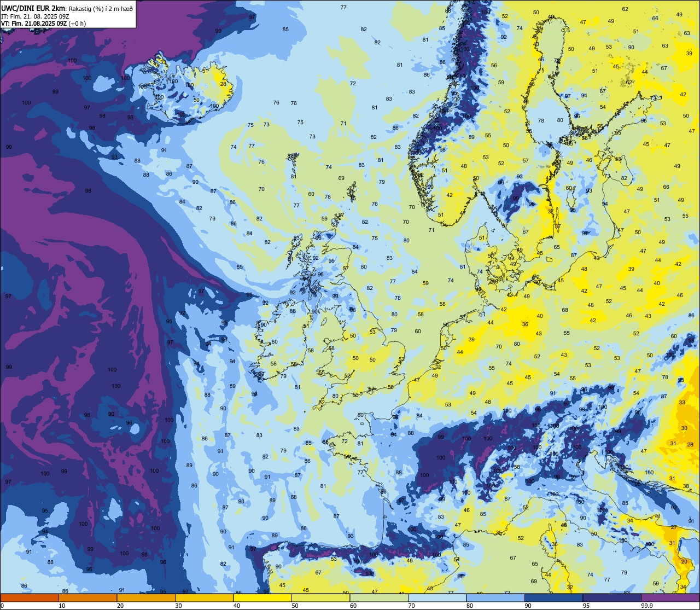Click the dark orange 0–10 legend swatch
Image resolution: width=700 pixels, height=610 pixels.
pos(30,598)
